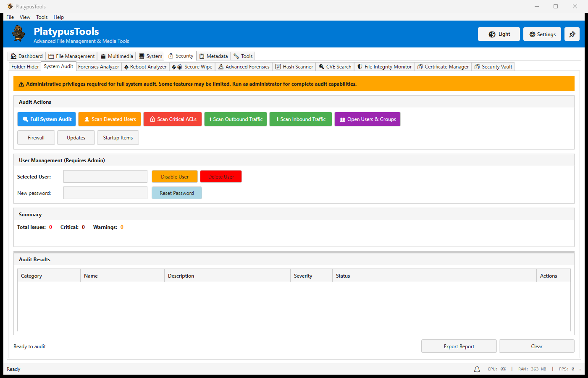Open the Certificate Manager
Viewport: 588px width, 378px height.
443,66
